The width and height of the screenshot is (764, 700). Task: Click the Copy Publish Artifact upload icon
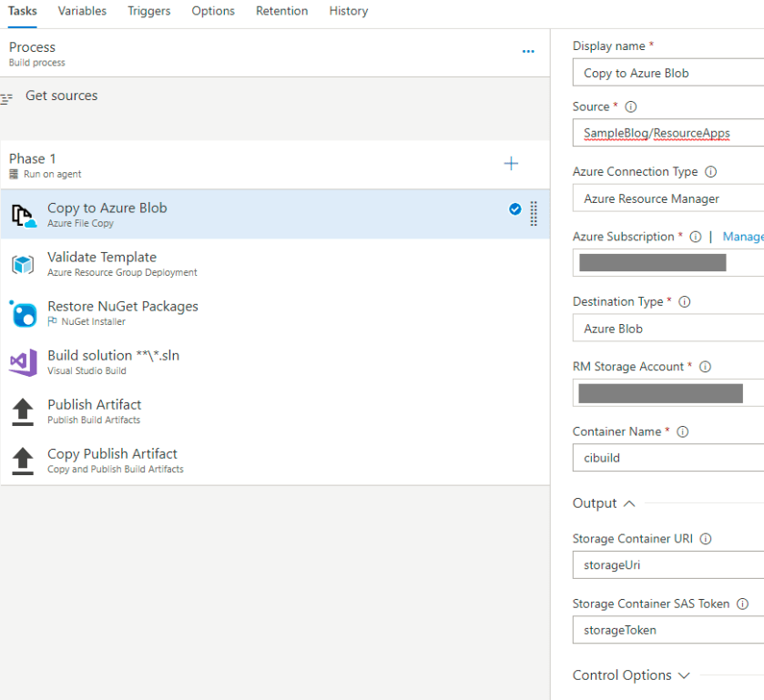[x=23, y=461]
